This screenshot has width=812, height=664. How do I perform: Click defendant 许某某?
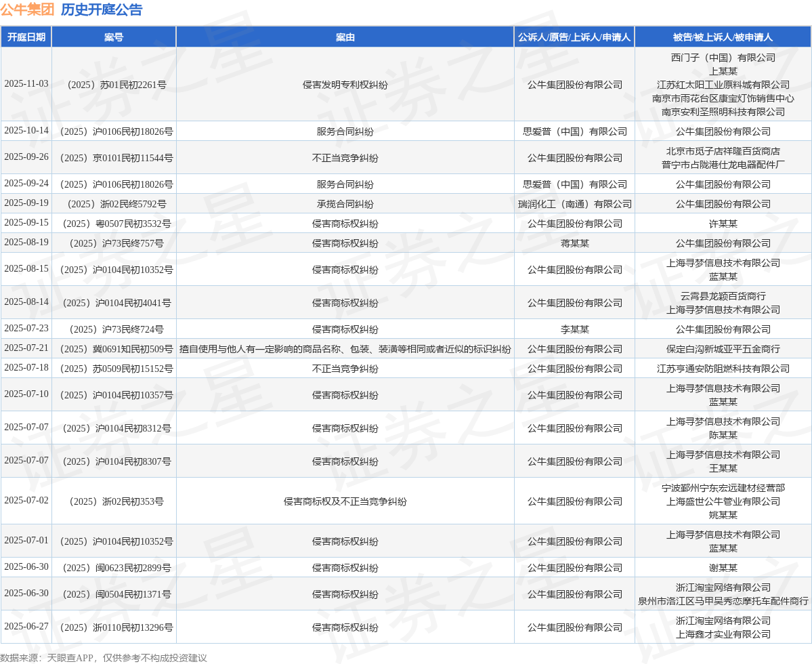[x=723, y=224]
